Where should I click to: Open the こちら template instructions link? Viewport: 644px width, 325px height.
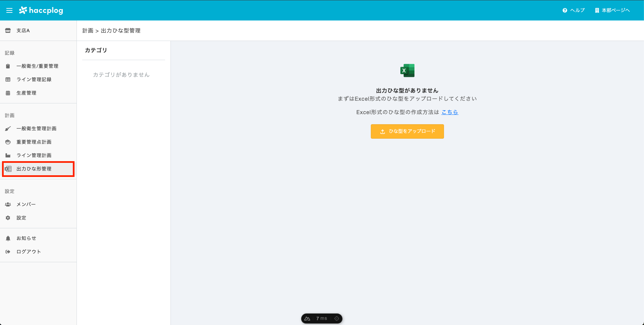tap(450, 112)
